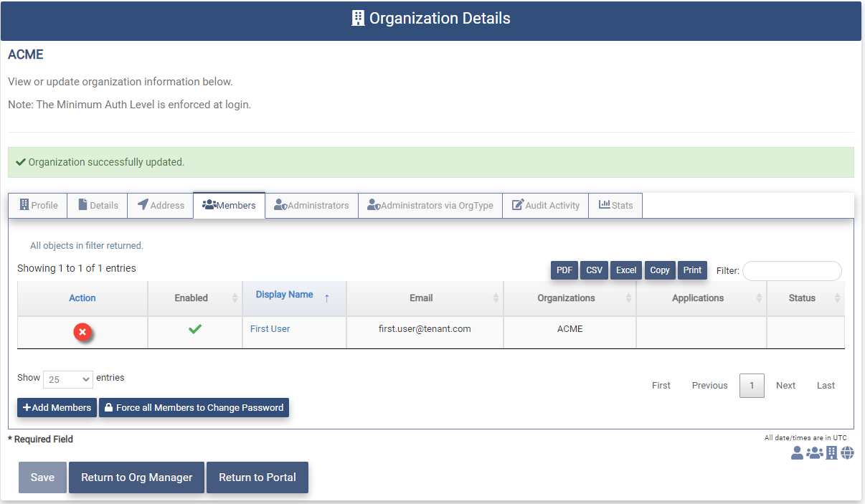Screen dimensions: 865x504
Task: Go to Next page
Action: tap(786, 386)
